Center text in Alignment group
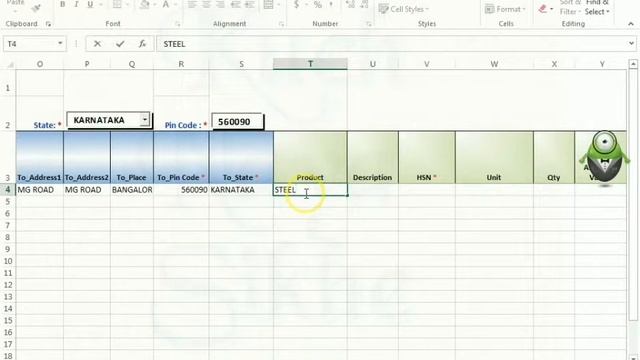 pos(206,4)
